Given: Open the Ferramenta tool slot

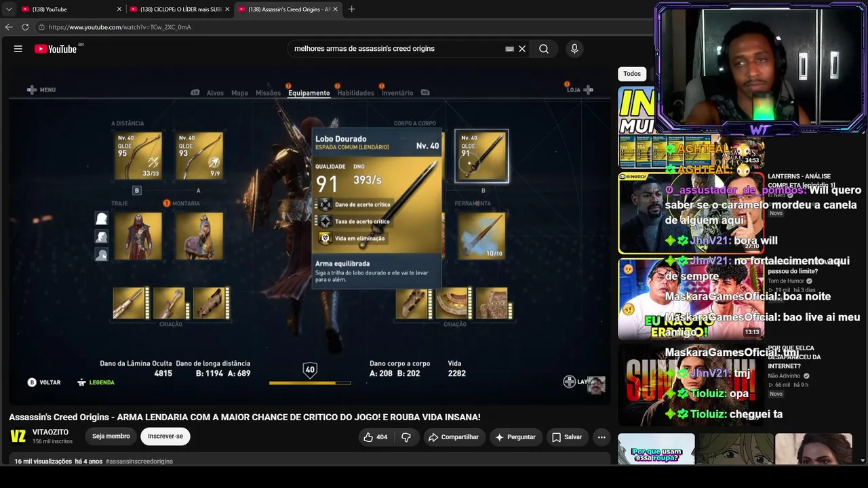Looking at the screenshot, I should pyautogui.click(x=481, y=236).
